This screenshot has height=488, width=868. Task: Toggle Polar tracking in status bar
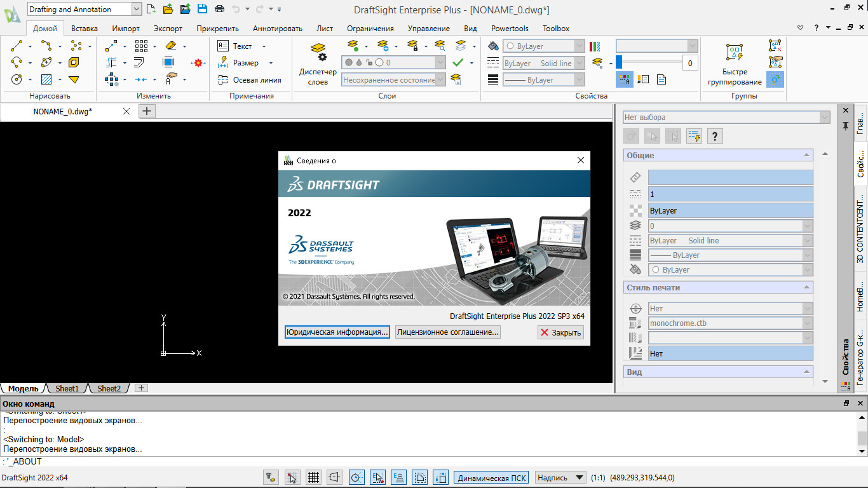tap(356, 477)
